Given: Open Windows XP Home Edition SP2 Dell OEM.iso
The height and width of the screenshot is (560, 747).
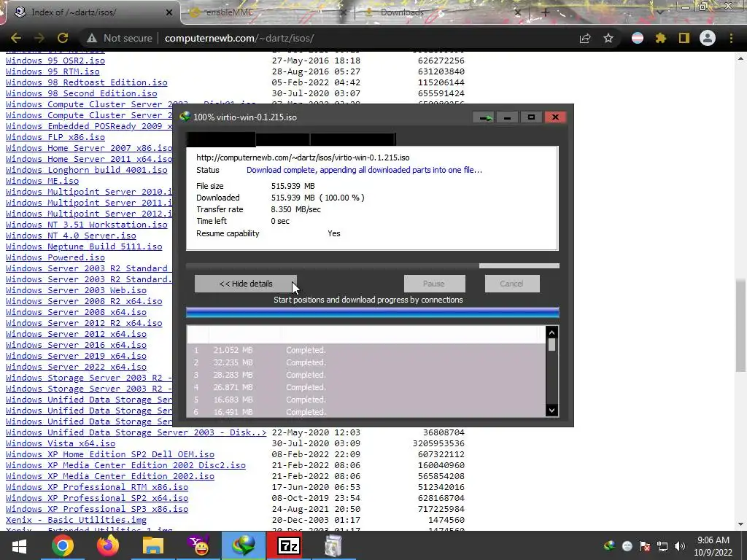Looking at the screenshot, I should point(110,454).
